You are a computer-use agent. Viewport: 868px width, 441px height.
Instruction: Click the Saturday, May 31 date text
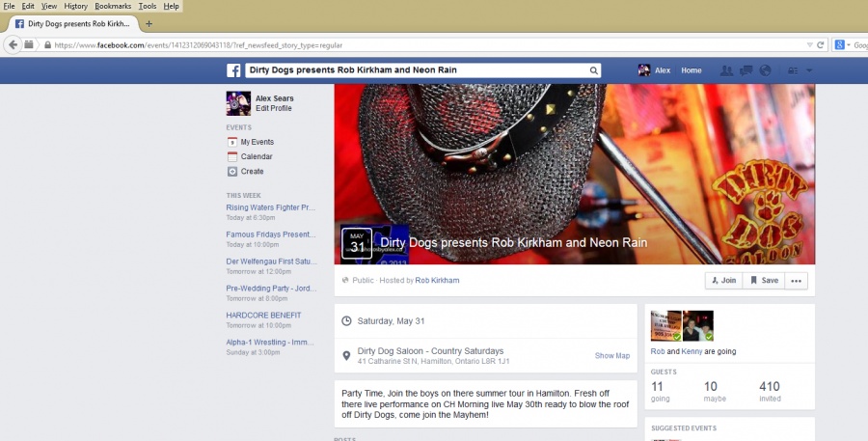point(391,320)
